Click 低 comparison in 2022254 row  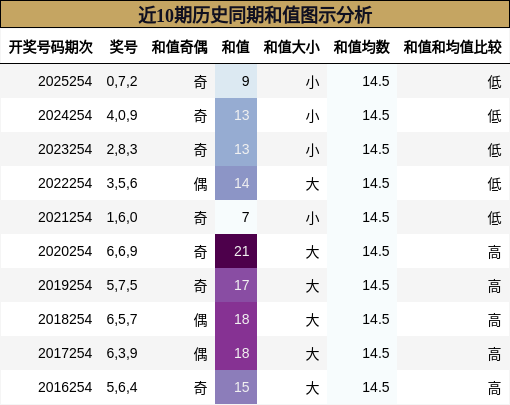495,184
